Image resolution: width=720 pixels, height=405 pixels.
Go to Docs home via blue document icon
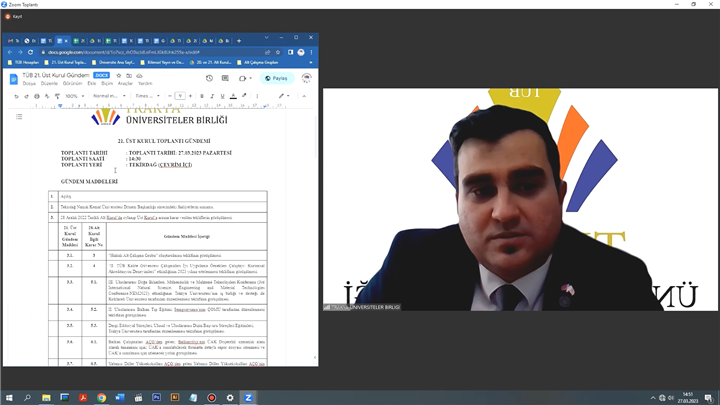[x=14, y=79]
